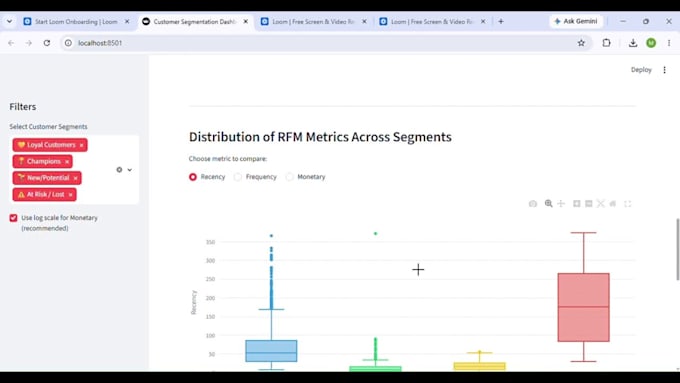Click the green Champions box plot
The width and height of the screenshot is (680, 383).
pyautogui.click(x=376, y=369)
